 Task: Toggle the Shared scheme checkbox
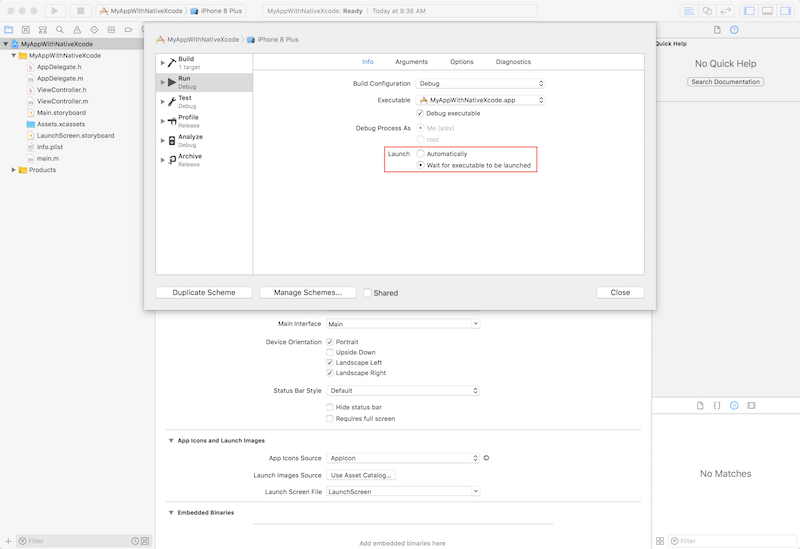[x=367, y=293]
